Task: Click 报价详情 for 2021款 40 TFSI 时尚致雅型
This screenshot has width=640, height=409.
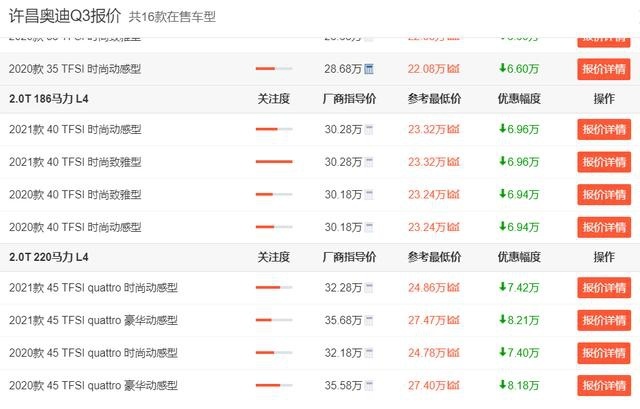Action: (604, 162)
